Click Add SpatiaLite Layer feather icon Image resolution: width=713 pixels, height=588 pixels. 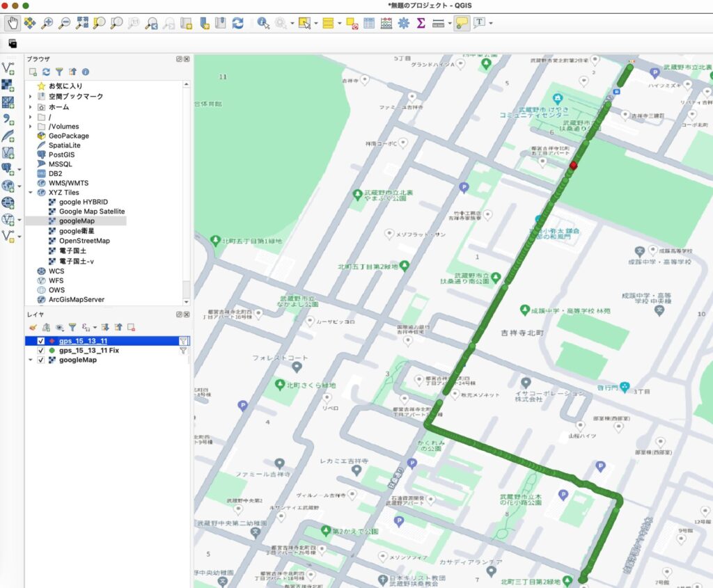coord(8,136)
